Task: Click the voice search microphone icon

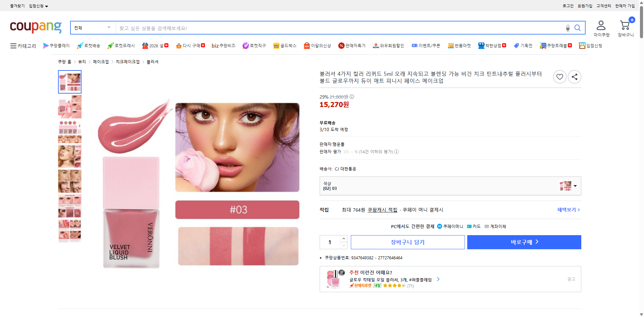Action: pos(568,28)
